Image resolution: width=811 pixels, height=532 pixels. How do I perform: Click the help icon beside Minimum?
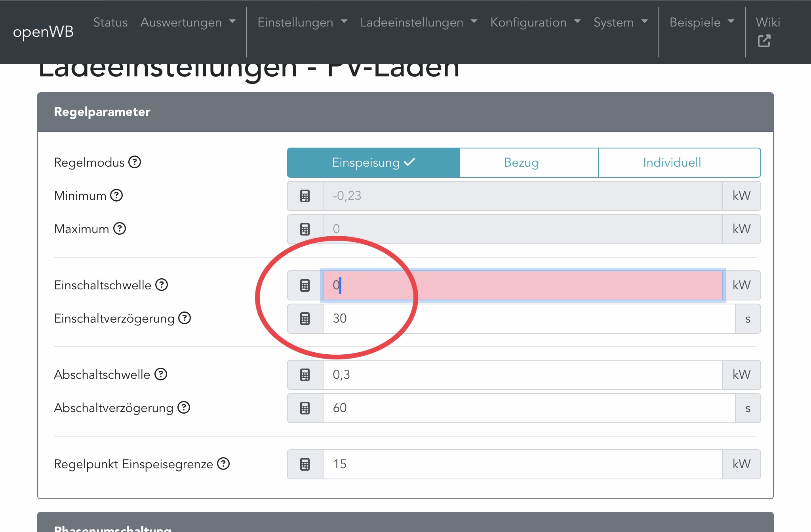pos(116,196)
